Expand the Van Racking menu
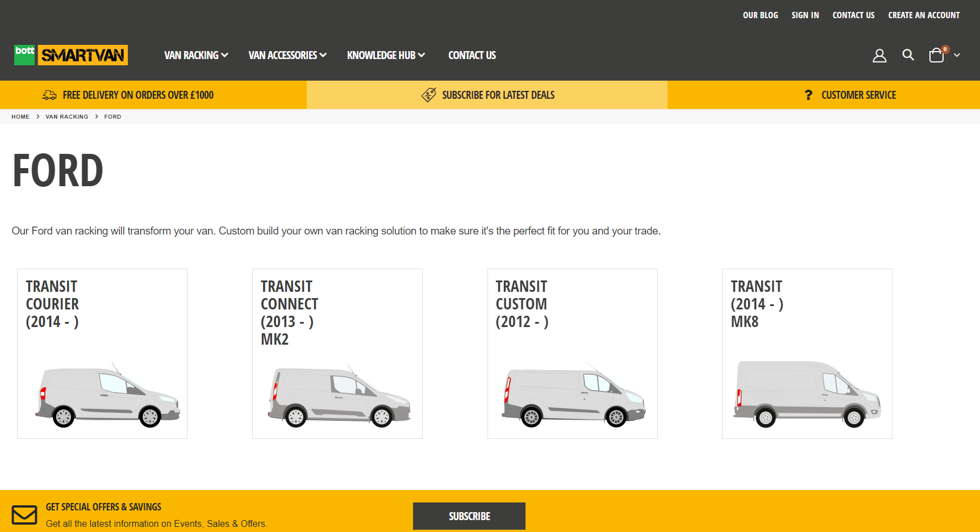Image resolution: width=980 pixels, height=532 pixels. tap(196, 55)
